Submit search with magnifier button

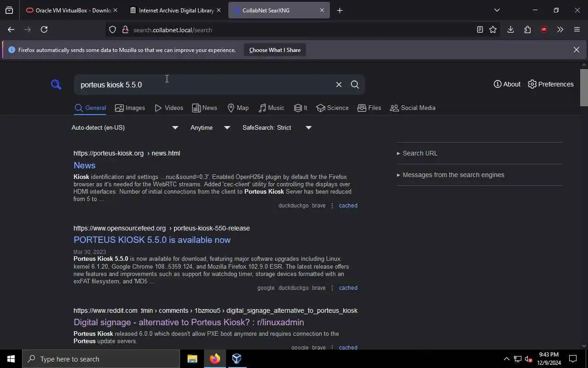pyautogui.click(x=355, y=85)
